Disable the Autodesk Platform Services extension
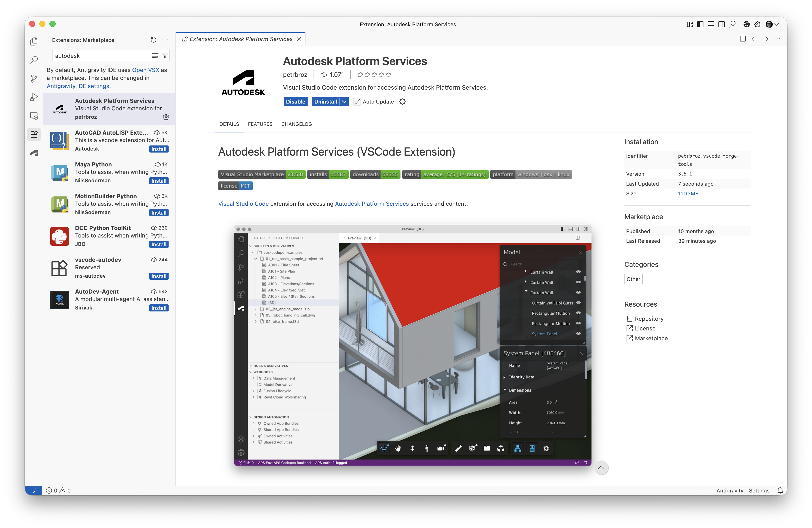812x528 pixels. coord(295,102)
